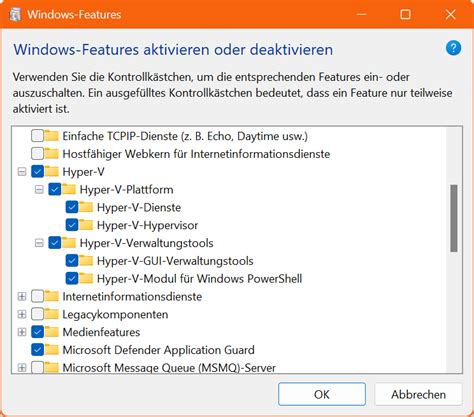Expand the Legacykomponenten node
The height and width of the screenshot is (417, 474).
pos(22,314)
